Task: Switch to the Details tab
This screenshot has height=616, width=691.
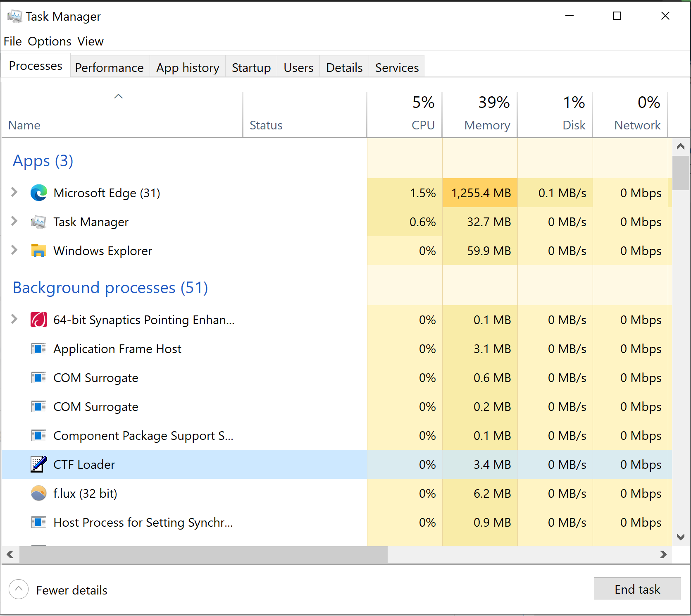Action: click(344, 67)
